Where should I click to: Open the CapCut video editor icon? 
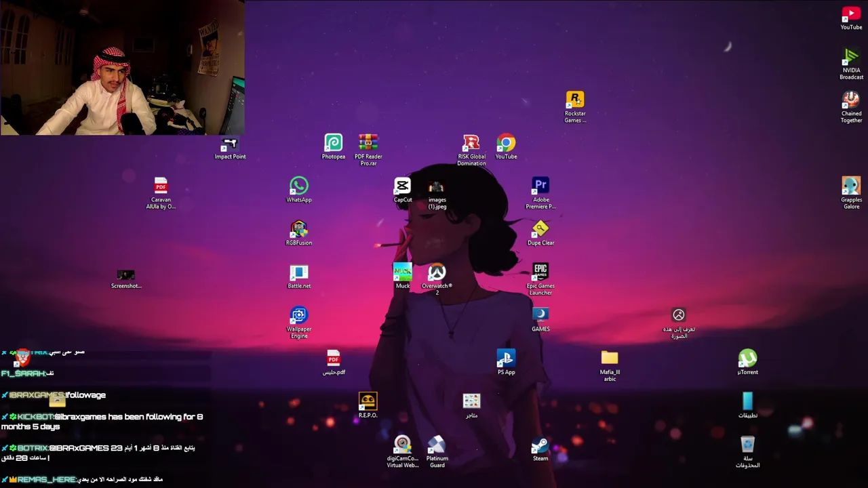pos(402,190)
